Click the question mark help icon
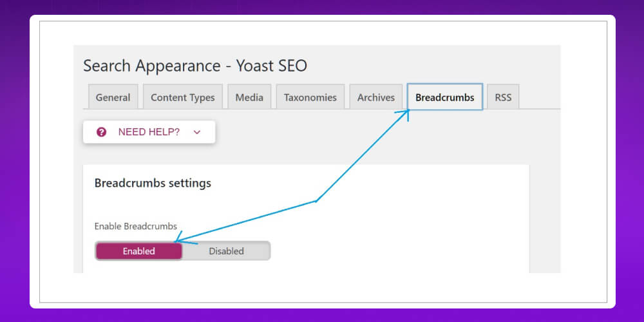Image resolution: width=644 pixels, height=322 pixels. coord(102,132)
